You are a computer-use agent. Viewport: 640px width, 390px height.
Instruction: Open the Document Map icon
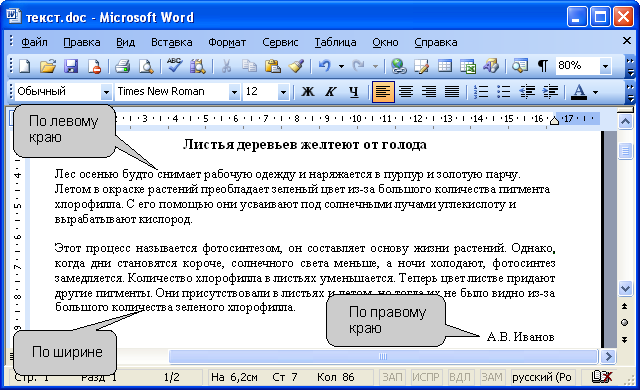click(x=520, y=66)
